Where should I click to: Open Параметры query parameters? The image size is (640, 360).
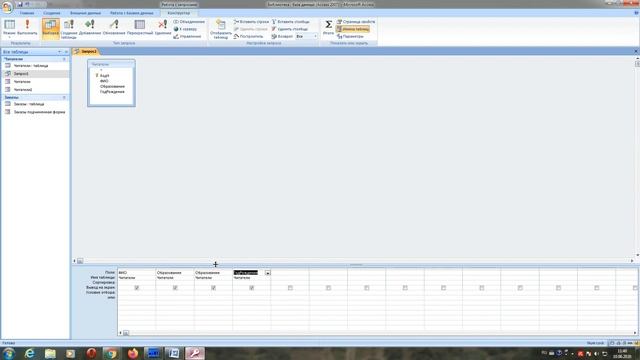pyautogui.click(x=350, y=36)
